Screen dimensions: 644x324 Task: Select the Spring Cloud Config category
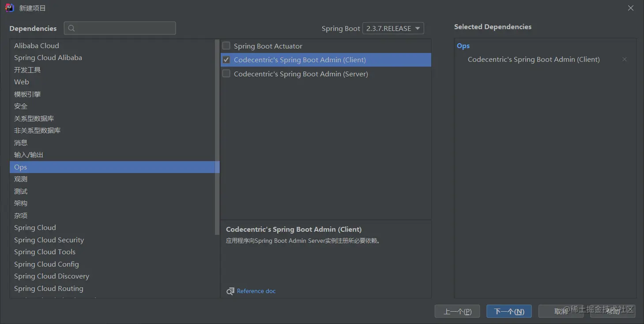[x=113, y=264]
